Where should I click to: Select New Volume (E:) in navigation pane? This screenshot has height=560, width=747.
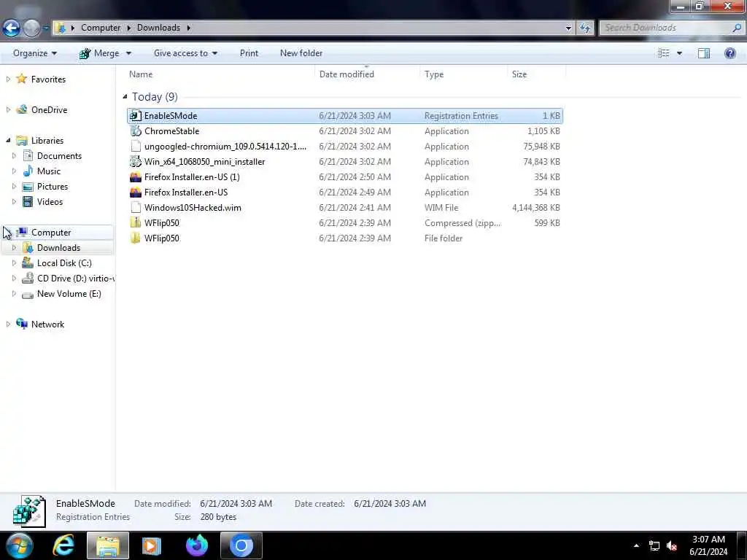click(69, 294)
